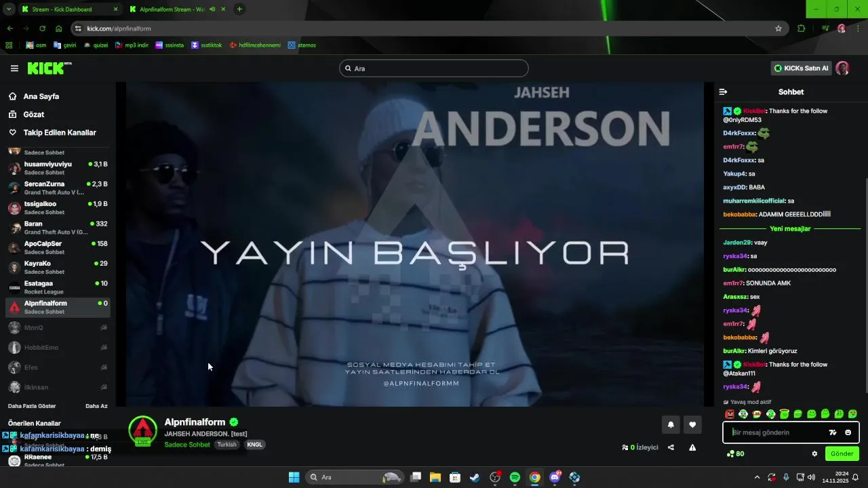Click the KICKs Satın Al button
This screenshot has width=868, height=488.
click(801, 68)
